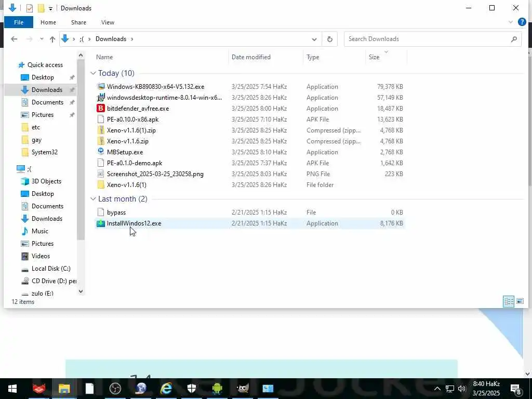The image size is (532, 399).
Task: Open Music in navigation pane
Action: coord(39,231)
